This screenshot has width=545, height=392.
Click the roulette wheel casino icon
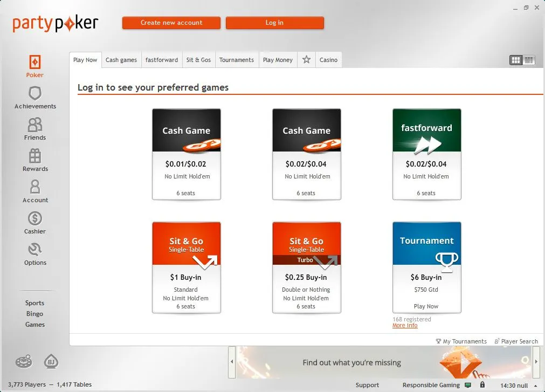tap(24, 361)
